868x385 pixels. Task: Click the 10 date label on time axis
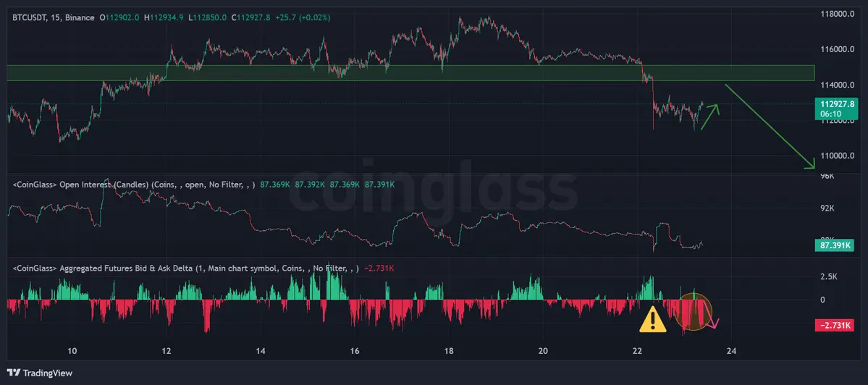pyautogui.click(x=72, y=351)
